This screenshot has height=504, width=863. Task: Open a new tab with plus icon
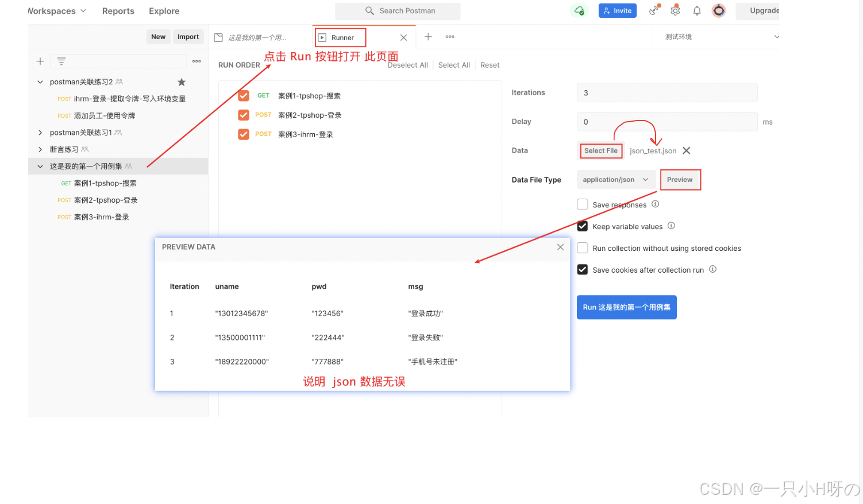(428, 37)
